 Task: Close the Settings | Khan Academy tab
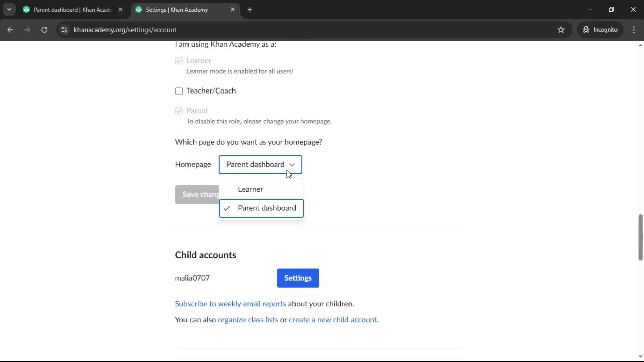233,10
